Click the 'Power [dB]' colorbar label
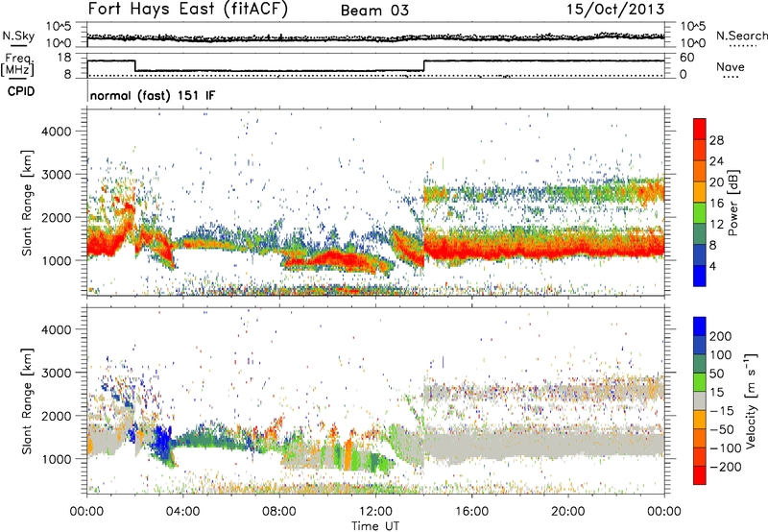The width and height of the screenshot is (768, 532). tap(732, 203)
